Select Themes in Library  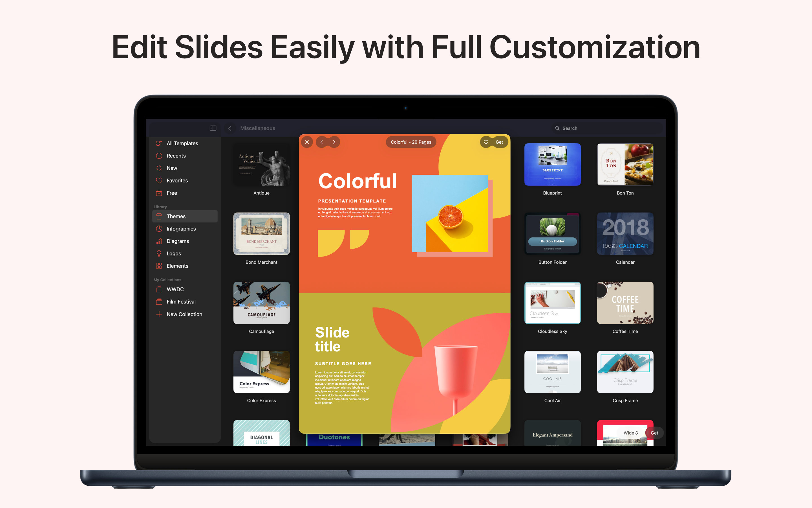click(185, 216)
